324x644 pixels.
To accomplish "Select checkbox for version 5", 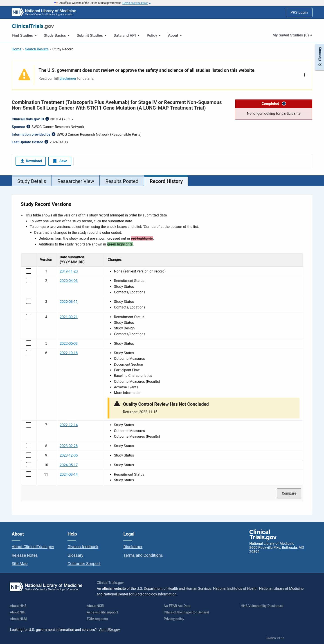I will [x=29, y=343].
